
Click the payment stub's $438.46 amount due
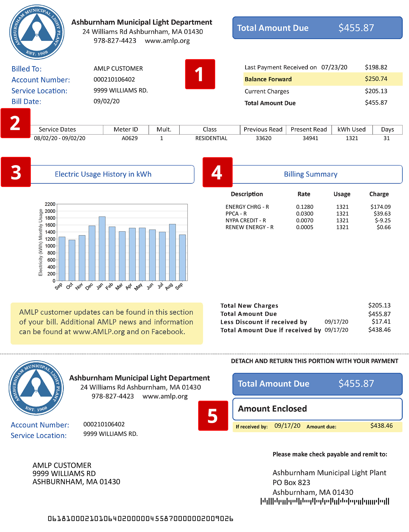click(x=382, y=426)
